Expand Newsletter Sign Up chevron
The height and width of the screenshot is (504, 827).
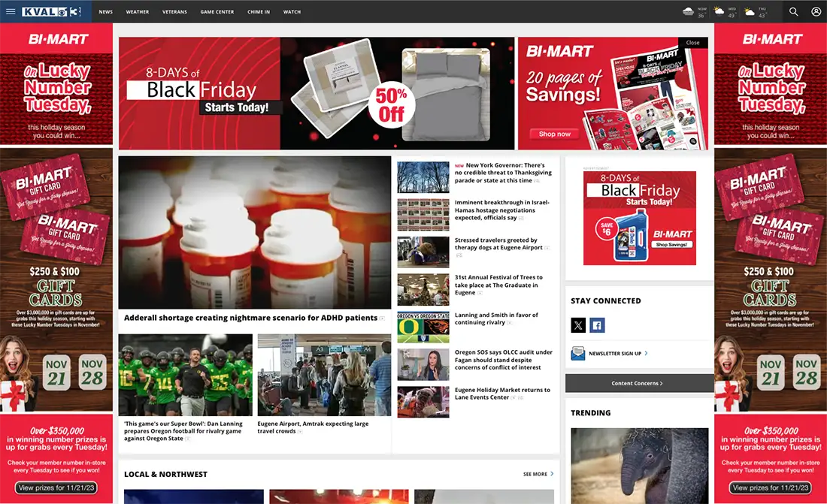(x=646, y=353)
